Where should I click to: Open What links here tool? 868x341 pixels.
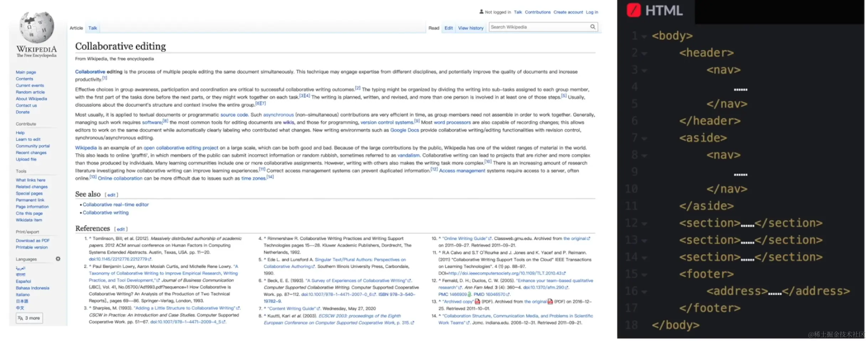point(30,180)
